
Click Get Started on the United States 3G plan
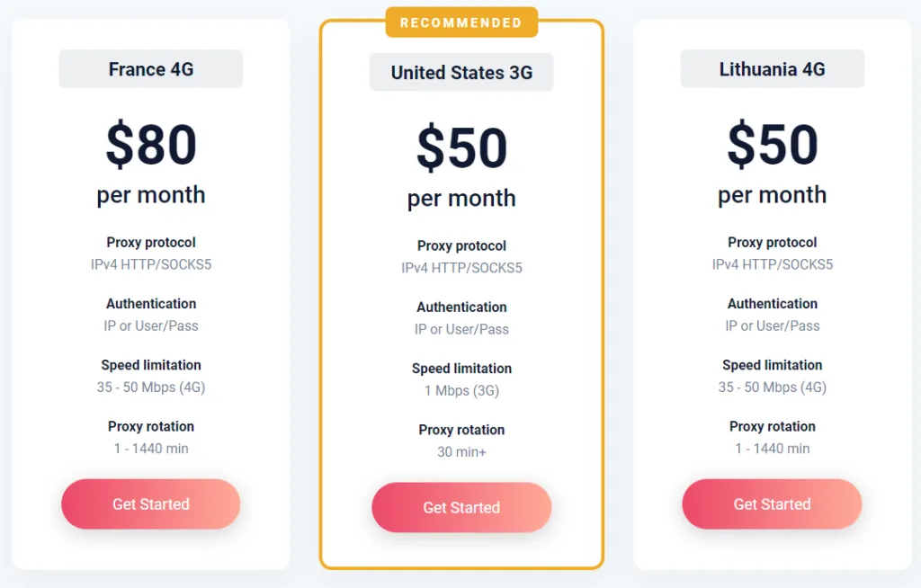click(461, 508)
